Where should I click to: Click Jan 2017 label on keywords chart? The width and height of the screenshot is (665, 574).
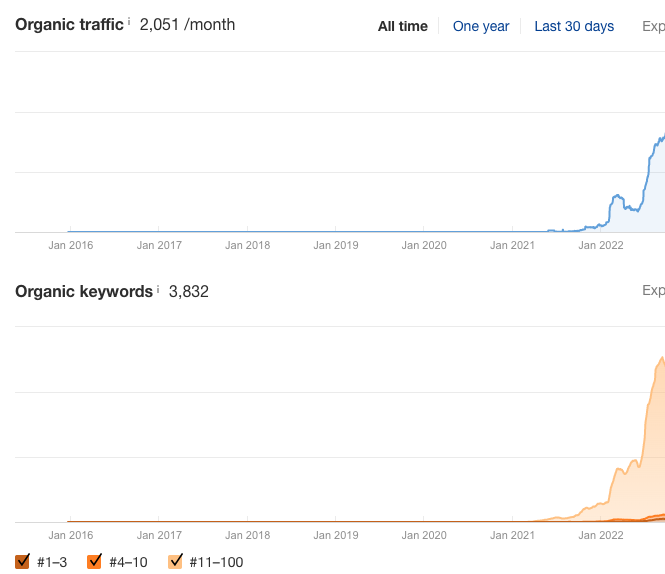click(x=159, y=535)
